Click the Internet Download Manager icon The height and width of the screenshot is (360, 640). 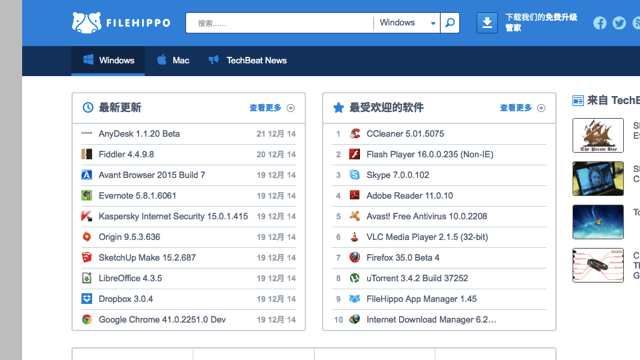[x=355, y=319]
